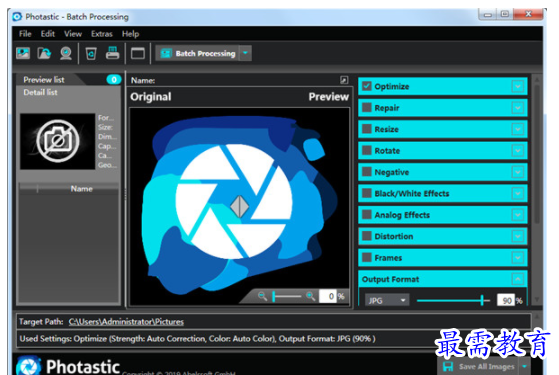Enable the Analog Effects checkbox

tap(366, 214)
